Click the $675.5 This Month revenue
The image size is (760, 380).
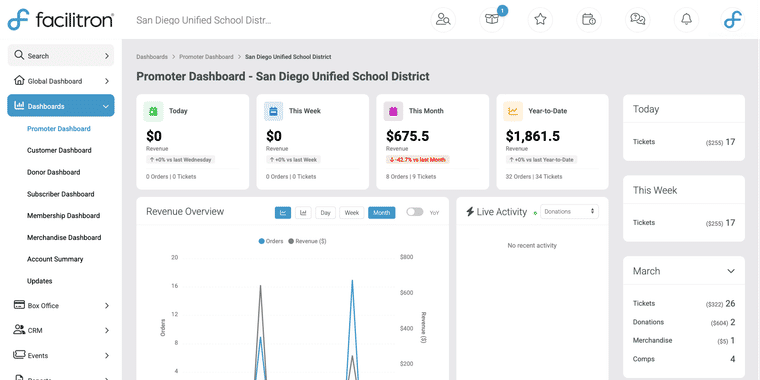tap(408, 136)
